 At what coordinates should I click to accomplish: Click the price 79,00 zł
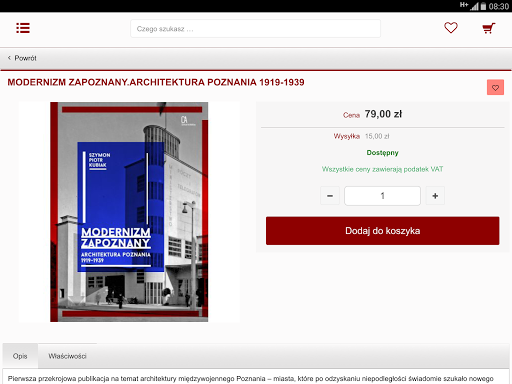383,114
